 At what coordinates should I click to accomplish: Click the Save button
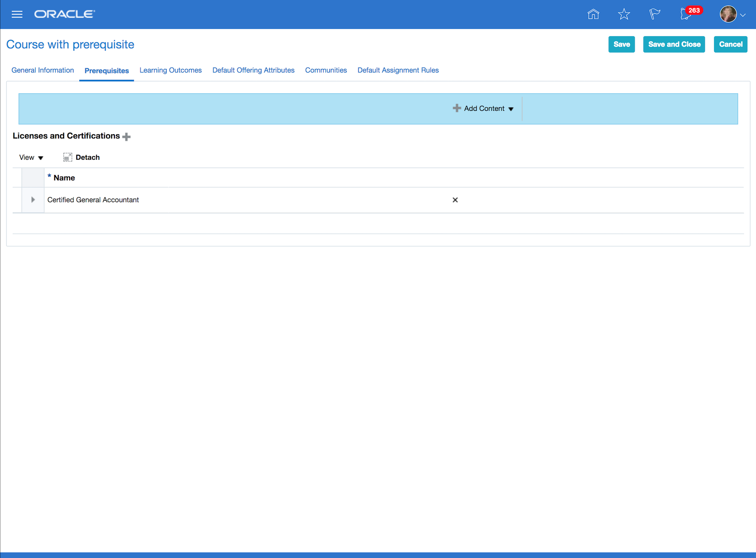[622, 44]
